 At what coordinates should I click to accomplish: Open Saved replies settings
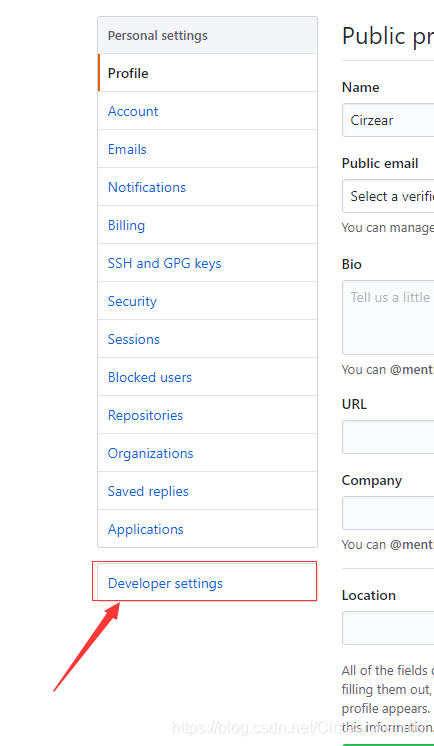tap(207, 491)
